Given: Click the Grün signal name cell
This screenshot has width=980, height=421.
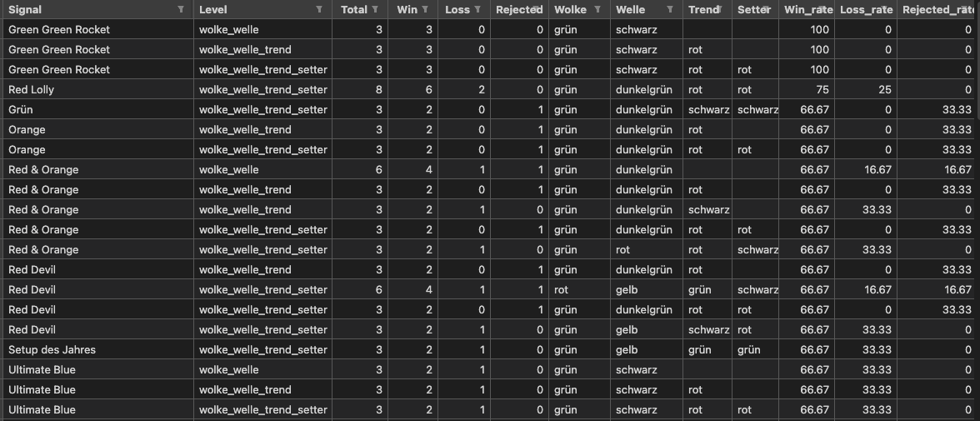Looking at the screenshot, I should pos(21,109).
